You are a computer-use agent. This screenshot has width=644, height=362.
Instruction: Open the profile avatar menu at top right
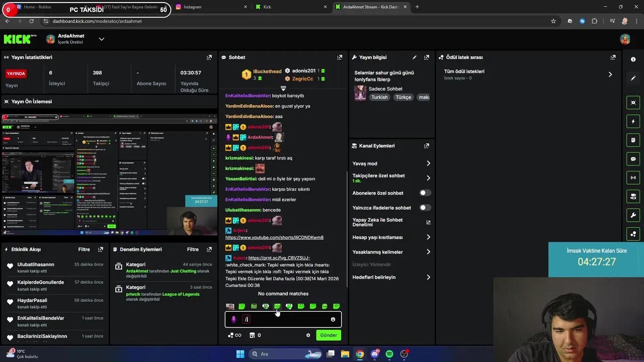(625, 39)
